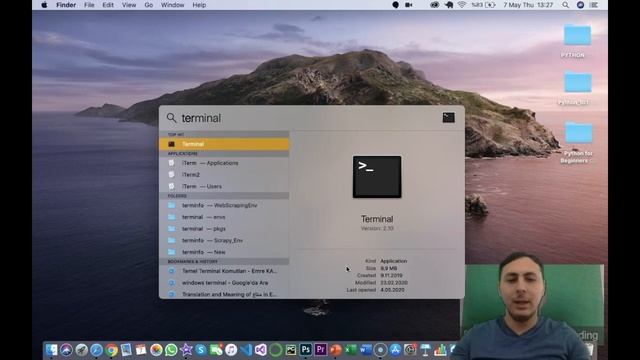Open Calendar from the Dock
The width and height of the screenshot is (640, 360).
141,350
